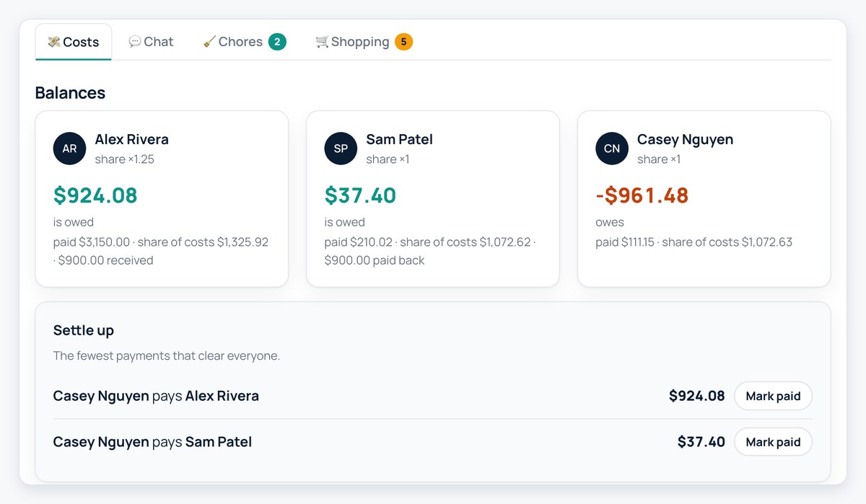This screenshot has width=866, height=504.
Task: Open the Shopping tab
Action: 364,42
